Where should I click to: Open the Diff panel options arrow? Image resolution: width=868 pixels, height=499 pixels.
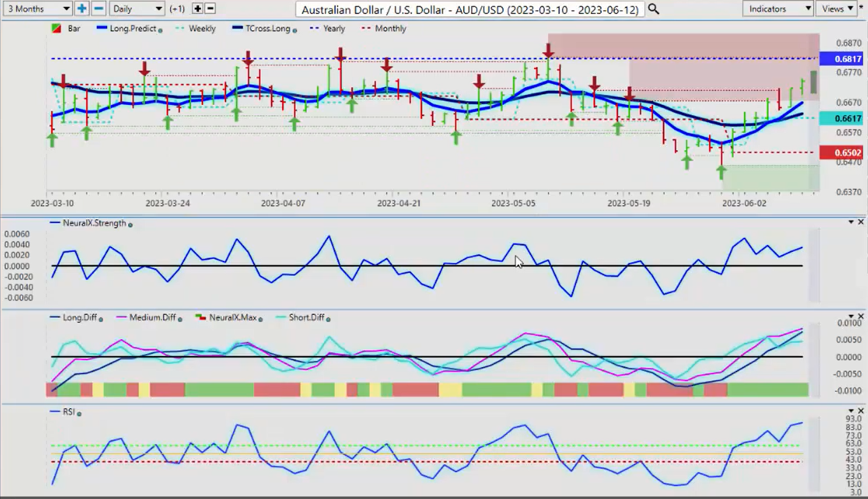851,316
